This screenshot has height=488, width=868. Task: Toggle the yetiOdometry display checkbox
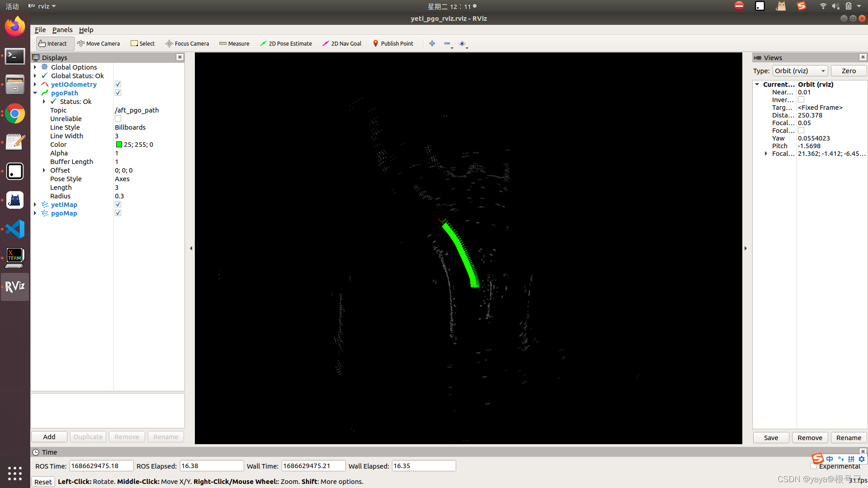[x=118, y=84]
